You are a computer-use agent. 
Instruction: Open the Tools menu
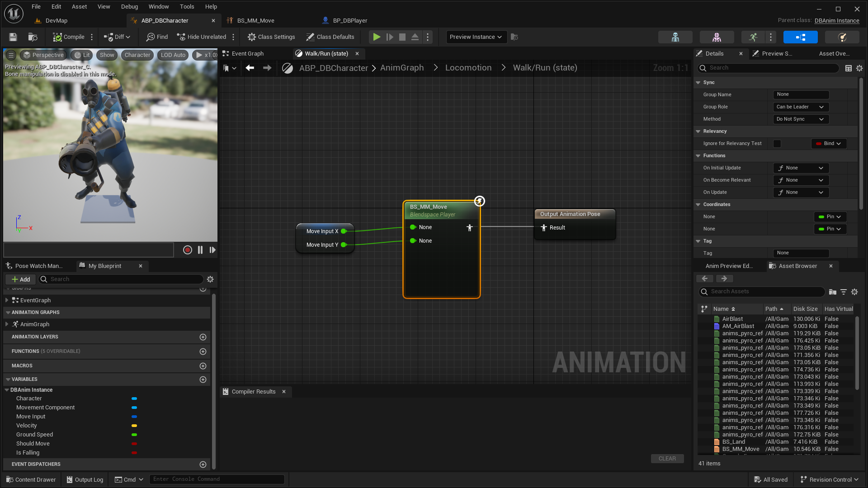[187, 7]
